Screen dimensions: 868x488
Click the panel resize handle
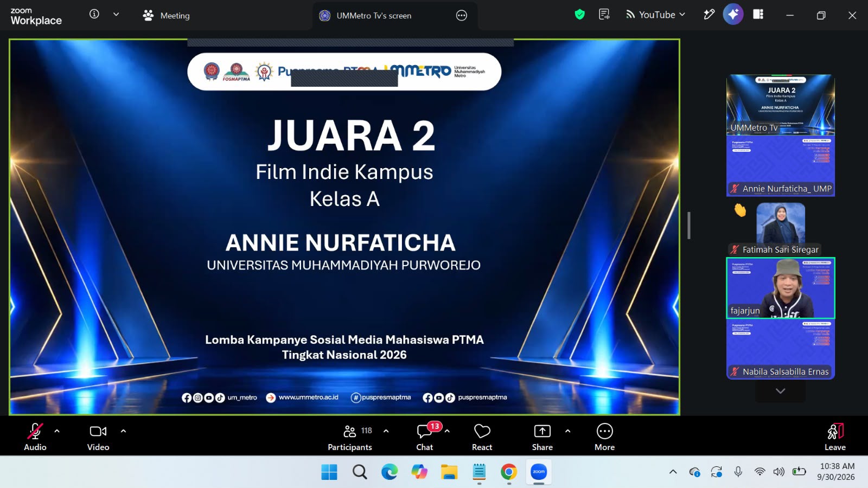(689, 225)
